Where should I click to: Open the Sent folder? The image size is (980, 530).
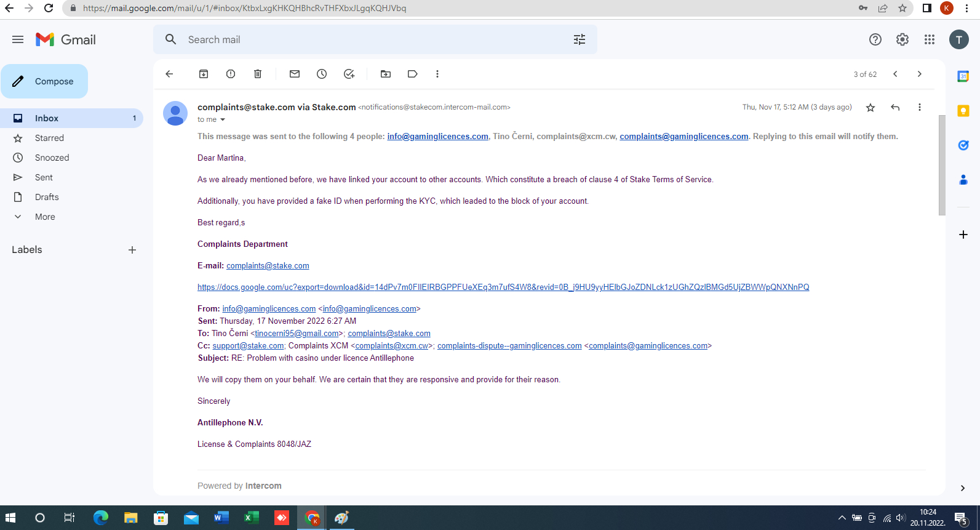44,177
